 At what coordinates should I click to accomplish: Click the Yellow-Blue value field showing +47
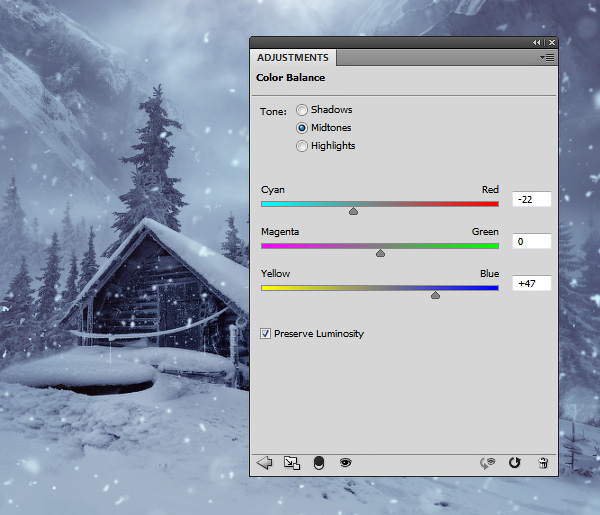click(532, 284)
